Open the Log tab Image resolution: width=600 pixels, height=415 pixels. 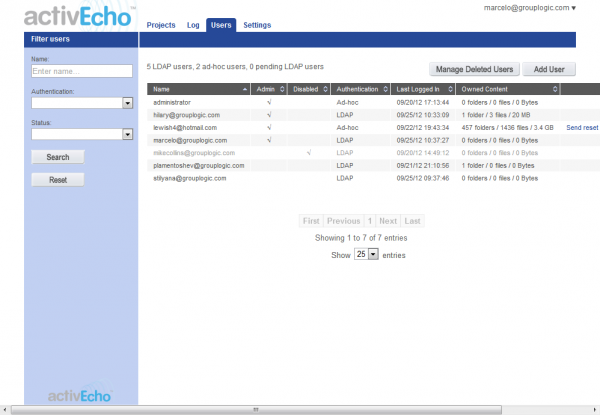(193, 25)
